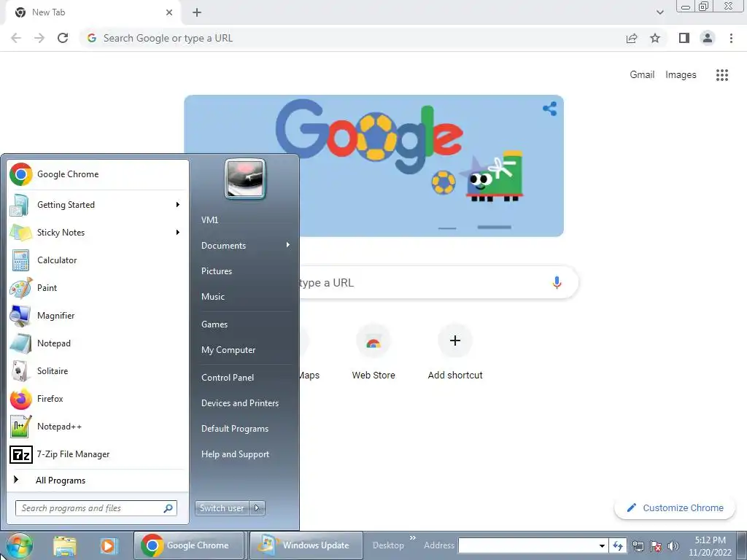Viewport: 747px width, 560px height.
Task: Open Windows Explorer from taskbar
Action: (65, 545)
